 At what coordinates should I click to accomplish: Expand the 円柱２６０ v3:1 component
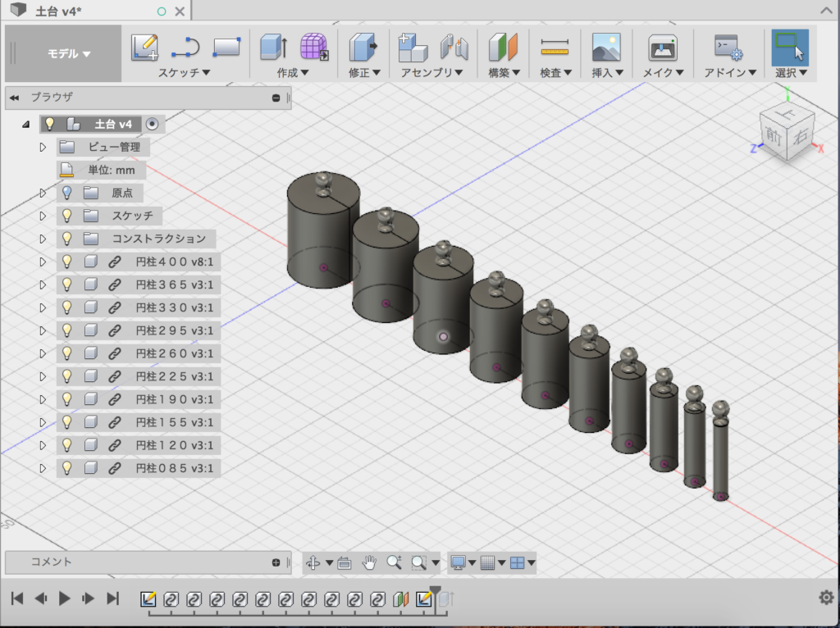pyautogui.click(x=43, y=353)
